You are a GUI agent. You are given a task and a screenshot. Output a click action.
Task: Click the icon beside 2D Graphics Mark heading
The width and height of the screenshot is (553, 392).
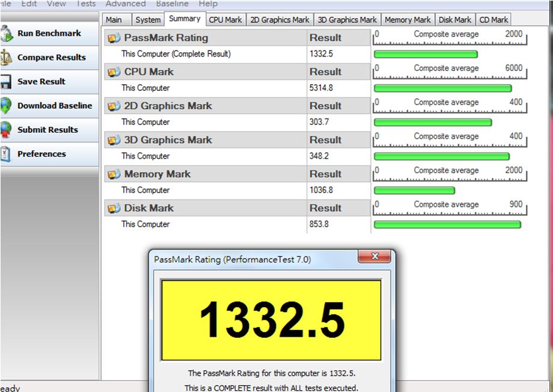[114, 106]
